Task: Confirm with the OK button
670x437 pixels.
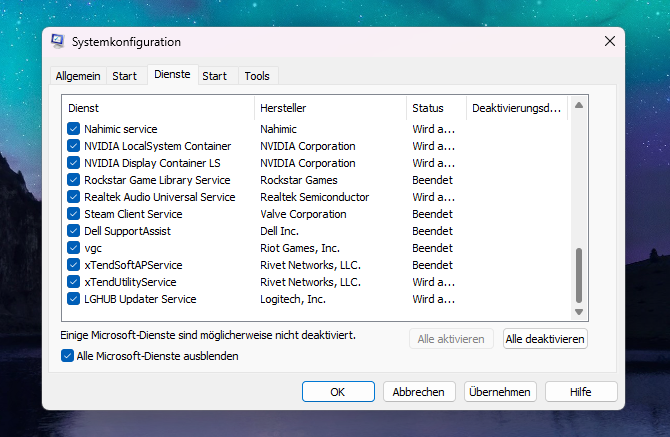Action: (338, 392)
